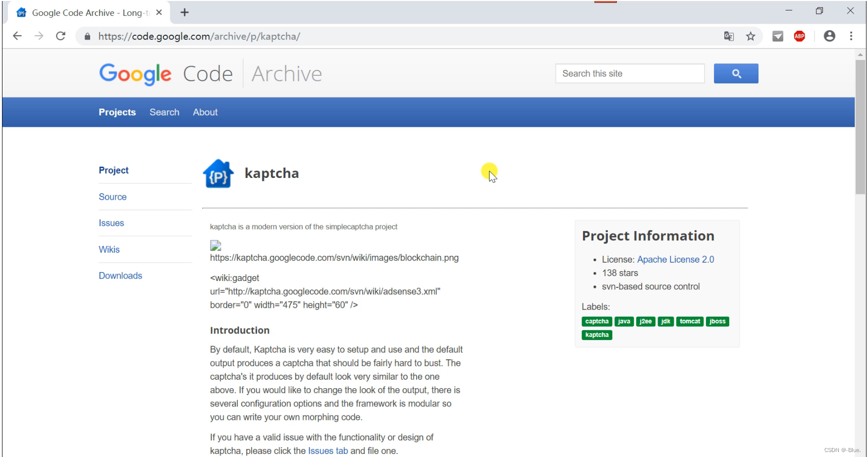Open the Wikis section
Viewport: 868px width, 457px height.
(109, 249)
